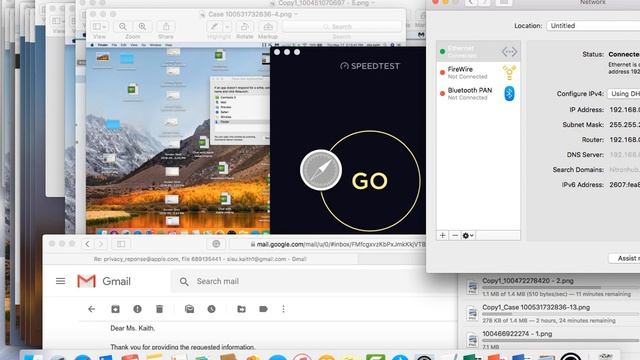Click the Bluetooth icon in Network list
Image resolution: width=640 pixels, height=360 pixels.
click(x=509, y=93)
